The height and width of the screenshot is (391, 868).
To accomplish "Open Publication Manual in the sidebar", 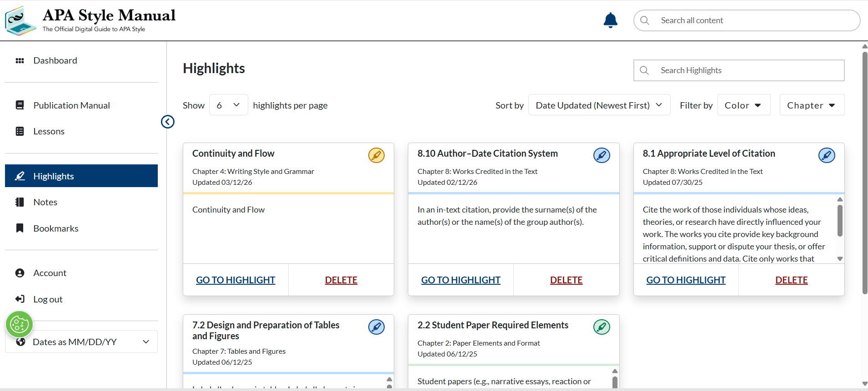I will click(x=81, y=105).
